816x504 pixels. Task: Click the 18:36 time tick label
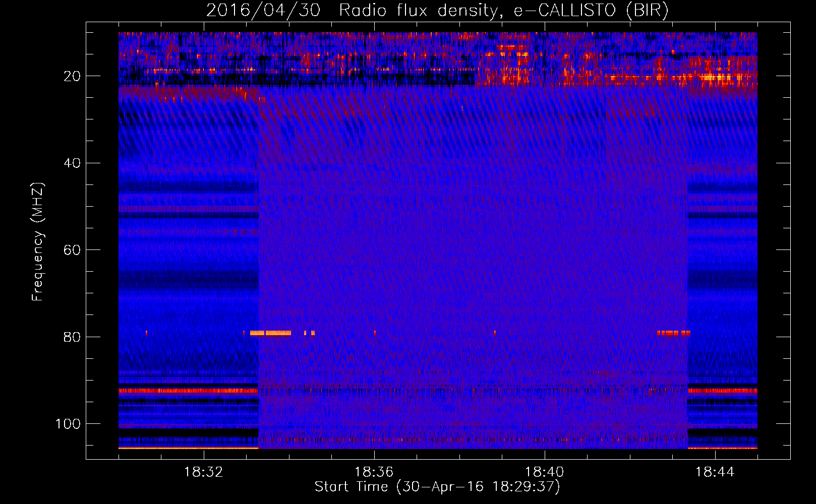[374, 472]
